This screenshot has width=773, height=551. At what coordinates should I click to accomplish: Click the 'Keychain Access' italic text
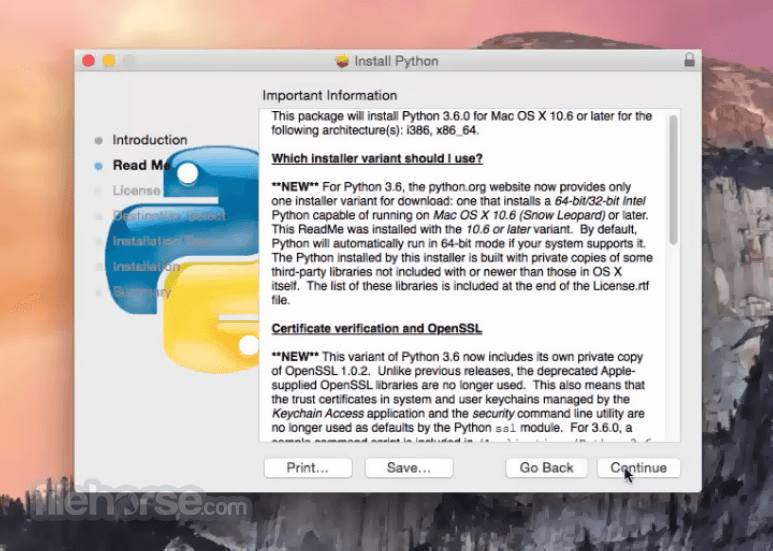pos(317,413)
